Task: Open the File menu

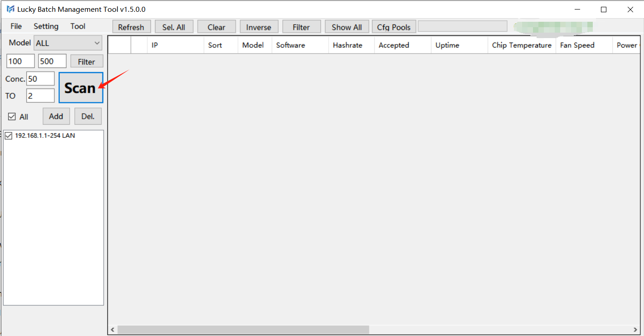Action: click(x=16, y=26)
